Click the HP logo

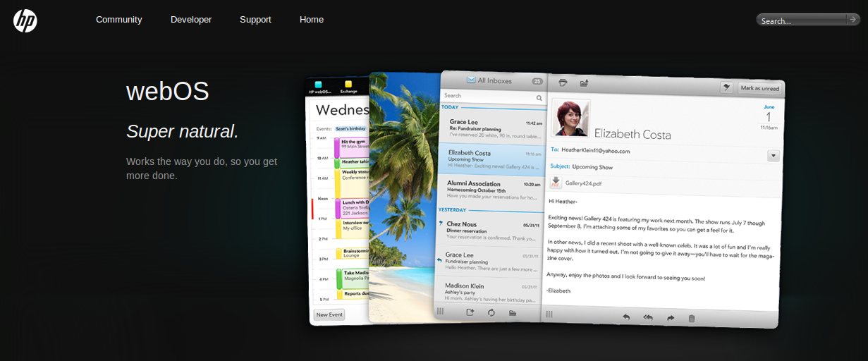pyautogui.click(x=25, y=20)
